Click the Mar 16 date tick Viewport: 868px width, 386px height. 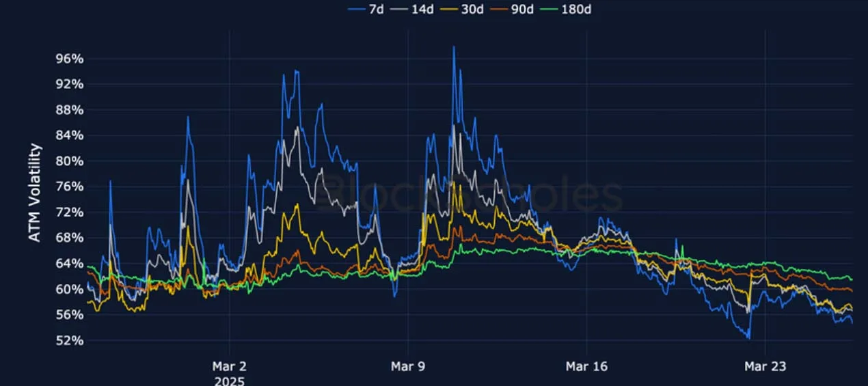click(586, 366)
